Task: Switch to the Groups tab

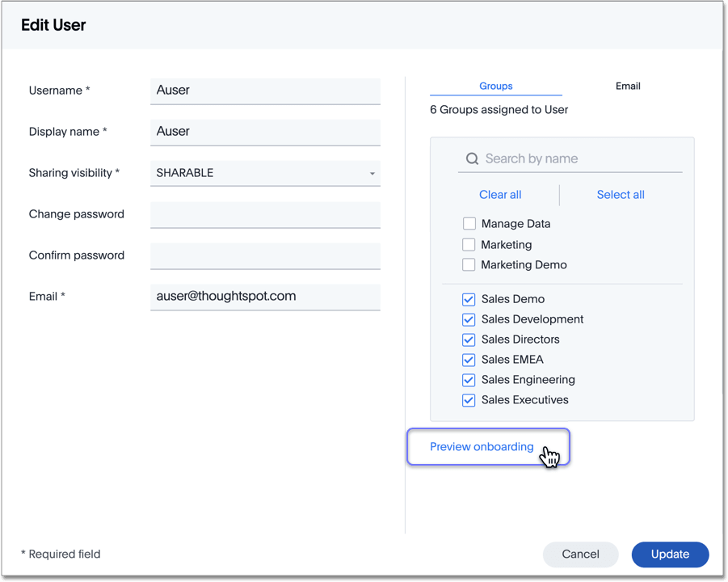Action: [x=495, y=86]
